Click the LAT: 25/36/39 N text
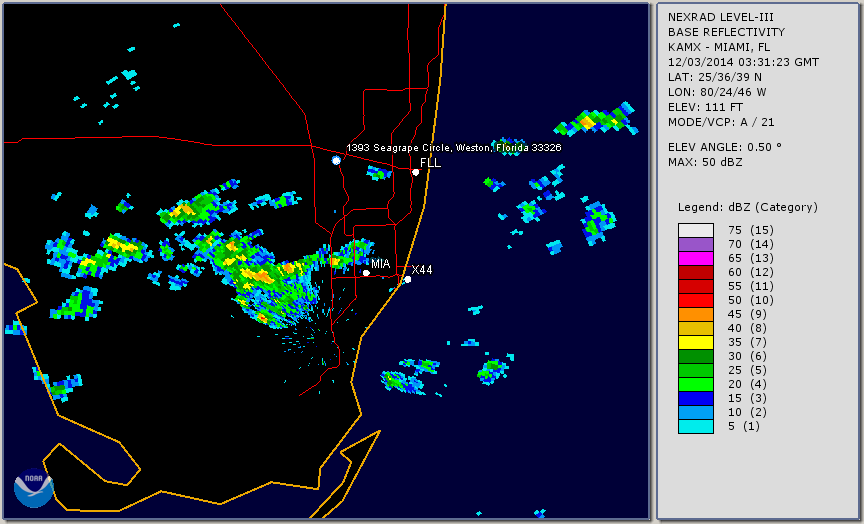This screenshot has width=864, height=524. 715,77
